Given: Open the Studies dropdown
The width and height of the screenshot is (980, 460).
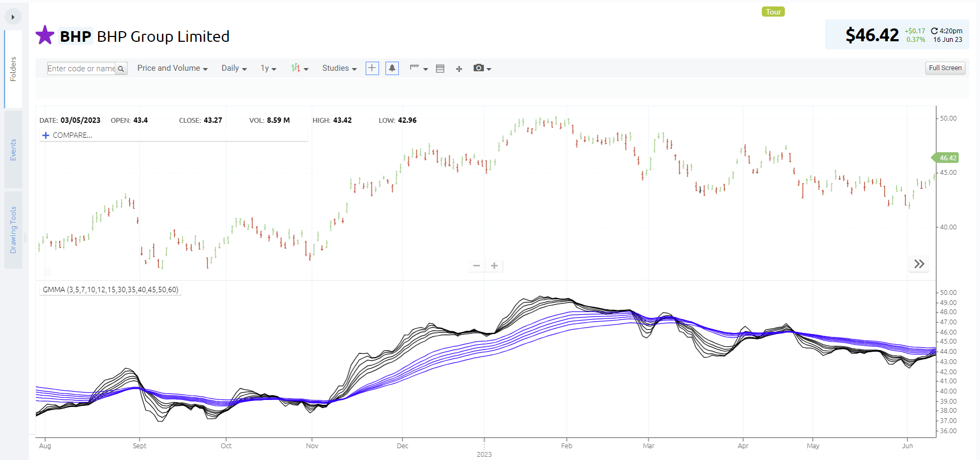Looking at the screenshot, I should point(339,68).
